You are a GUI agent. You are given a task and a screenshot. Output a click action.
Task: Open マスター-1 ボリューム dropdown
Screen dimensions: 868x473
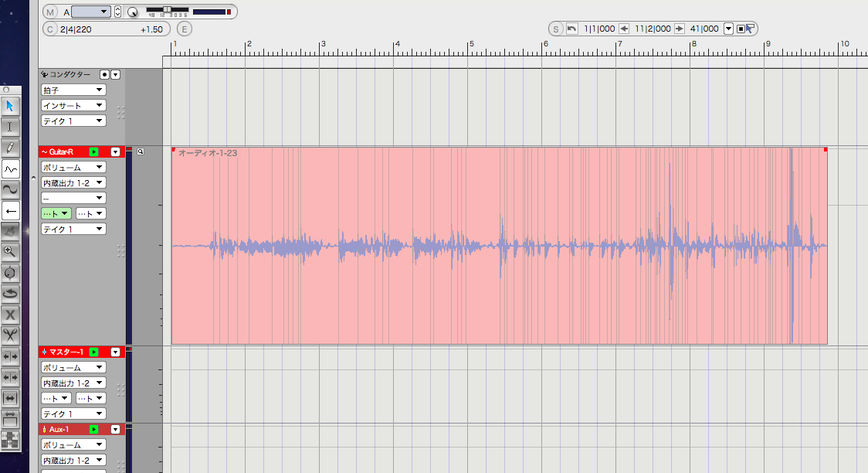pyautogui.click(x=73, y=368)
